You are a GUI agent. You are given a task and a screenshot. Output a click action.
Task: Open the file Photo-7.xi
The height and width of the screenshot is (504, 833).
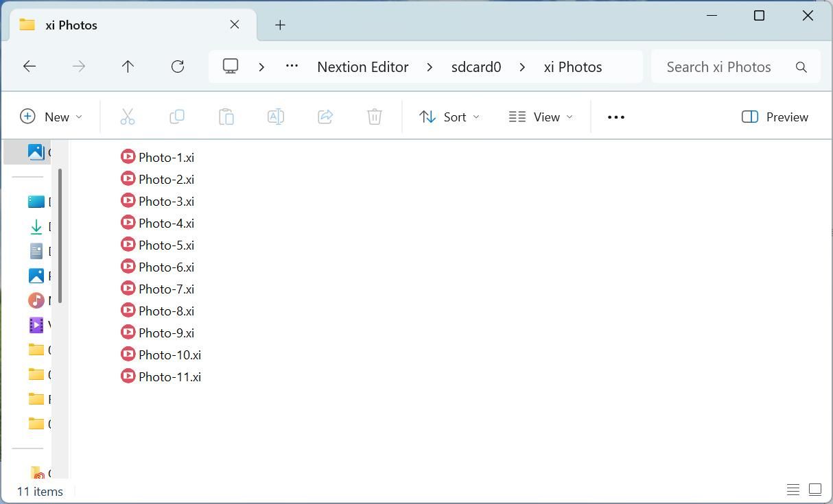(166, 289)
